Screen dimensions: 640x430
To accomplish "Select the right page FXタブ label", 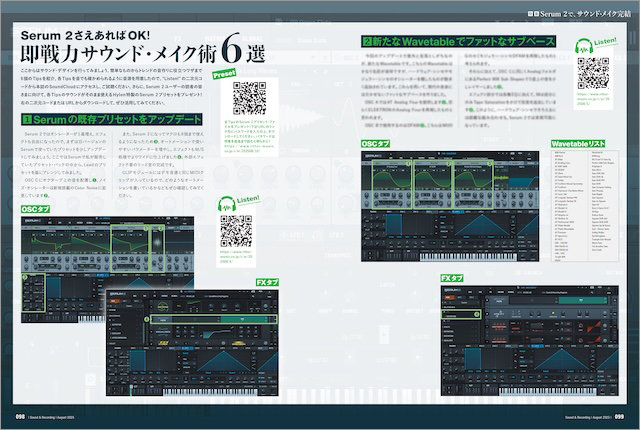I will point(452,276).
